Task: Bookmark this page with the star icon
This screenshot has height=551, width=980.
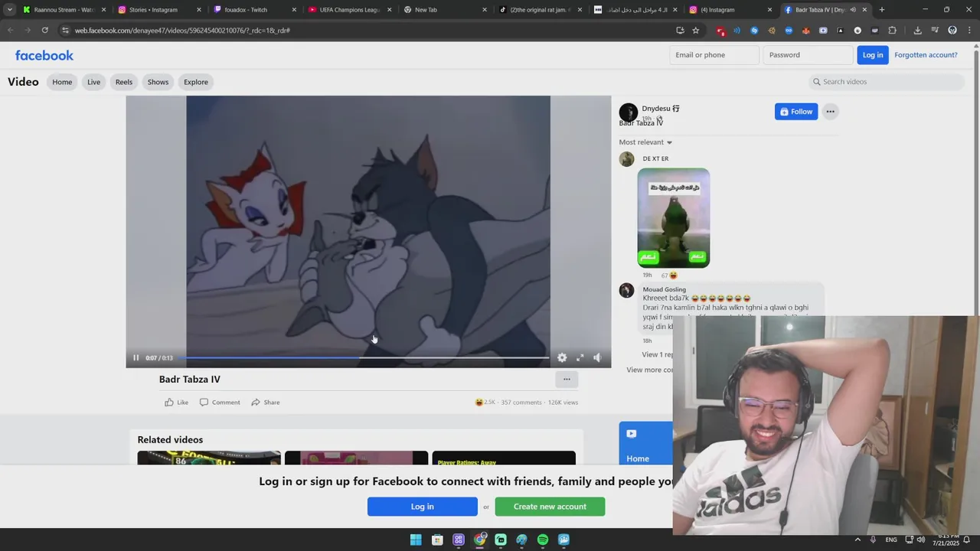Action: [695, 31]
